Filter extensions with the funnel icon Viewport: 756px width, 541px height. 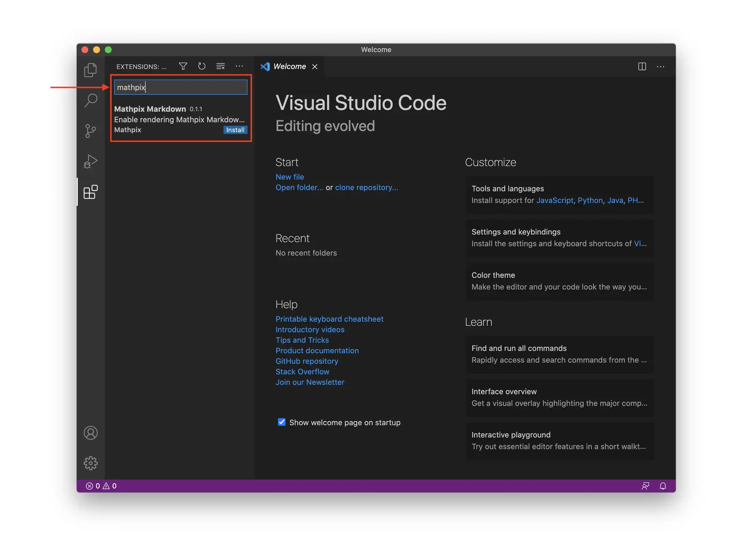point(183,66)
